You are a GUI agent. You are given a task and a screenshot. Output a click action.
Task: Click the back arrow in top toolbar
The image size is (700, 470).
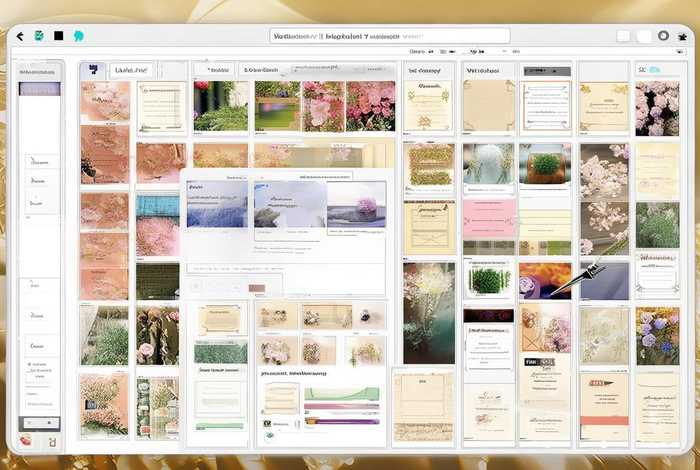[19, 36]
